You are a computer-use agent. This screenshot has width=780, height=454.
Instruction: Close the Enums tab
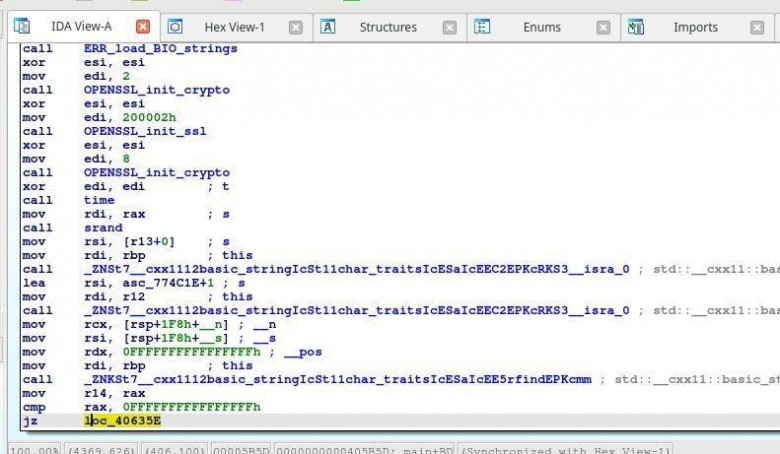[x=603, y=28]
